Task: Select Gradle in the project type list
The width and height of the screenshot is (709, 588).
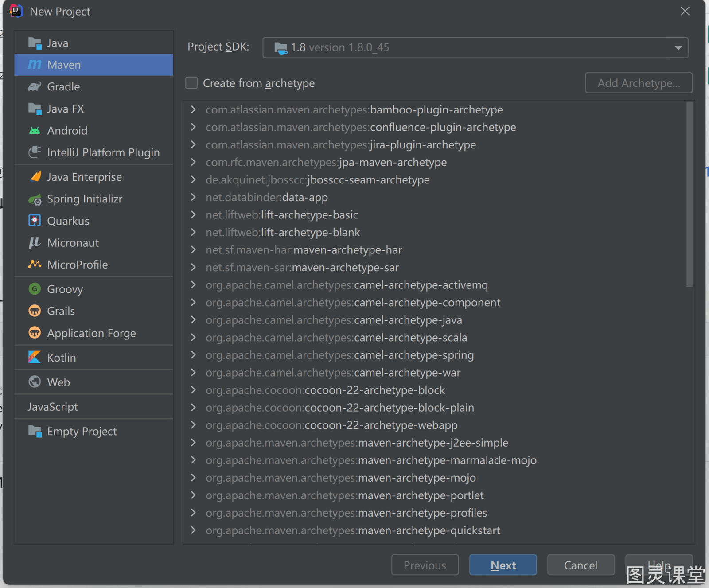Action: 93,86
